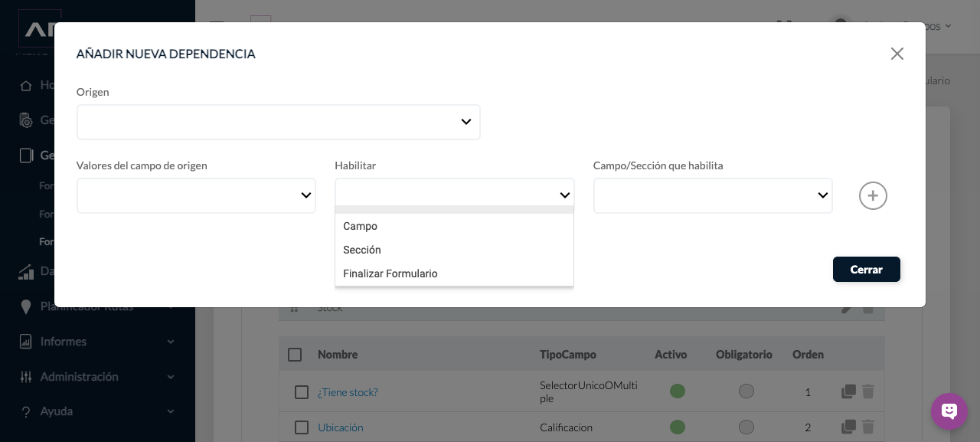Viewport: 980px width, 442px height.
Task: Toggle the Activo status of Ubicación
Action: click(x=677, y=427)
